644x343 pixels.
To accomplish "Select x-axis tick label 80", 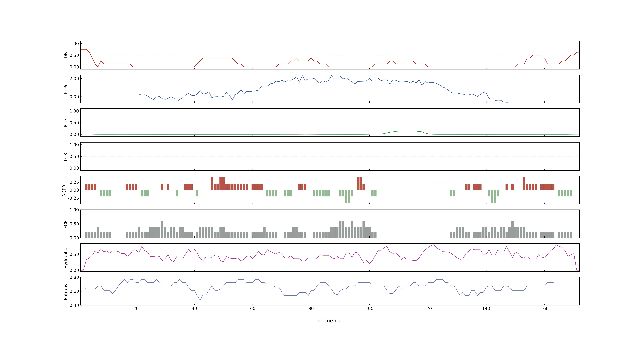I will click(311, 308).
